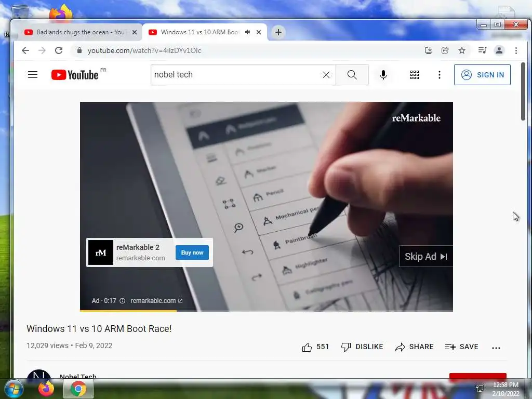Click the install app icon in address bar
Screen dimensions: 532x399
point(429,50)
